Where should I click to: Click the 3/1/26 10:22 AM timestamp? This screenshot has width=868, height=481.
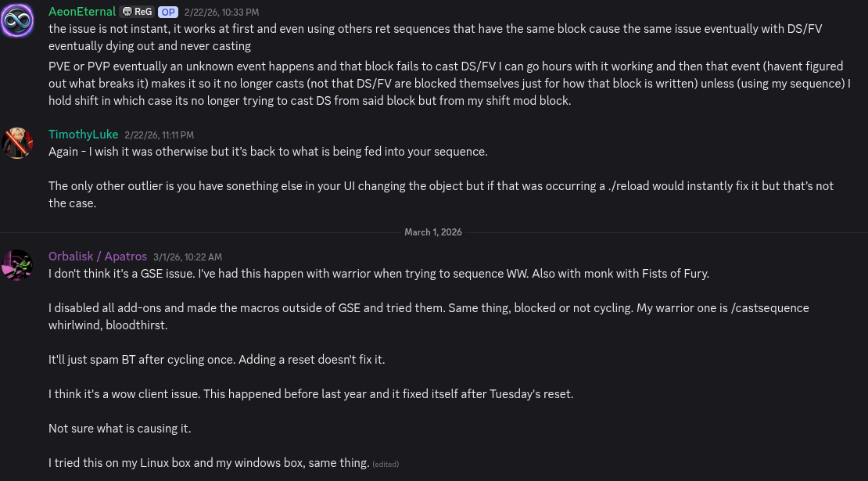click(188, 257)
